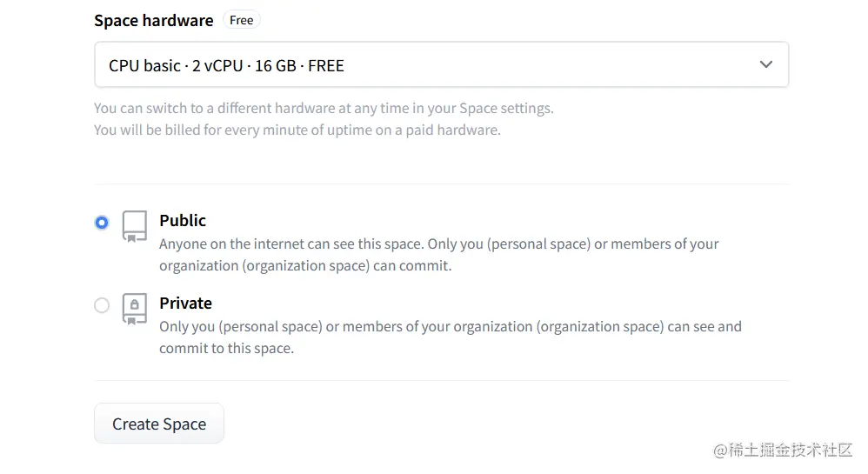Click the Private space lock icon
The width and height of the screenshot is (868, 474).
(x=134, y=308)
